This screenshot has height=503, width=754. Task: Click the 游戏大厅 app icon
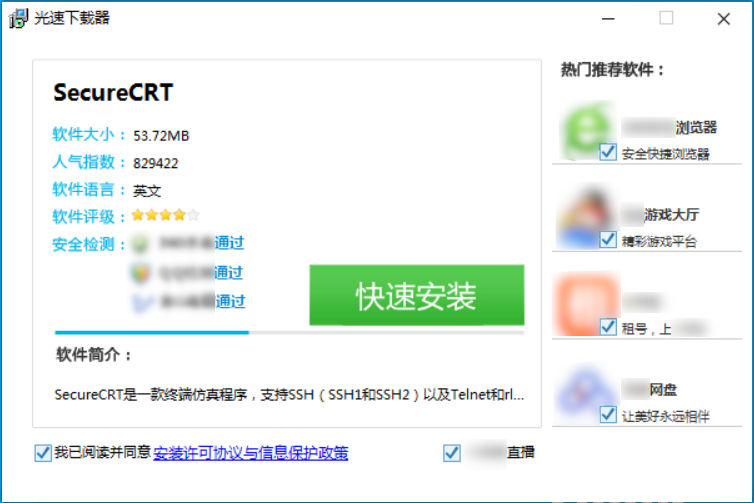[x=586, y=216]
